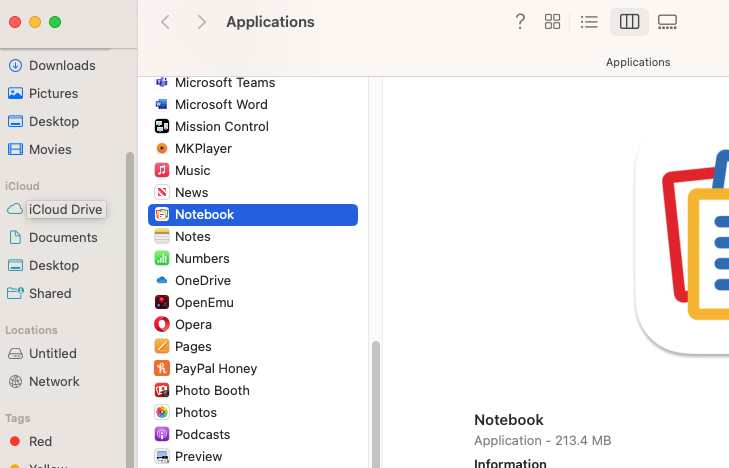Click the OneDrive cloud icon
The height and width of the screenshot is (468, 729).
(162, 280)
